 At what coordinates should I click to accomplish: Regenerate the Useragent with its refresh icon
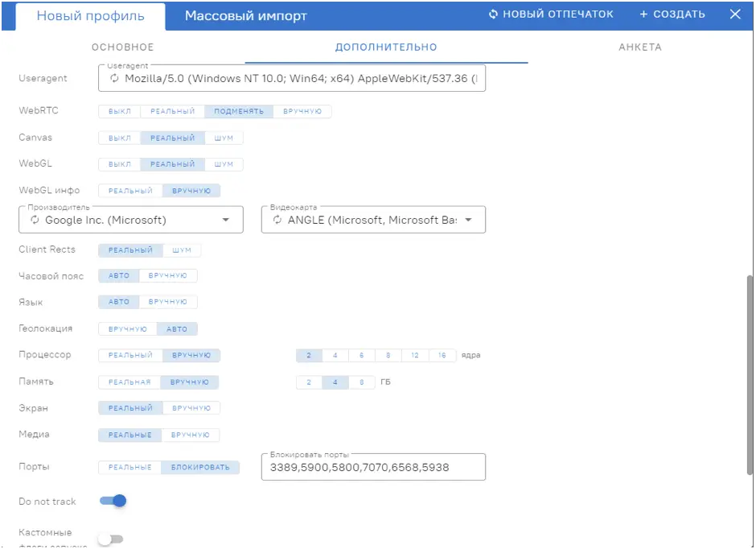(x=115, y=78)
